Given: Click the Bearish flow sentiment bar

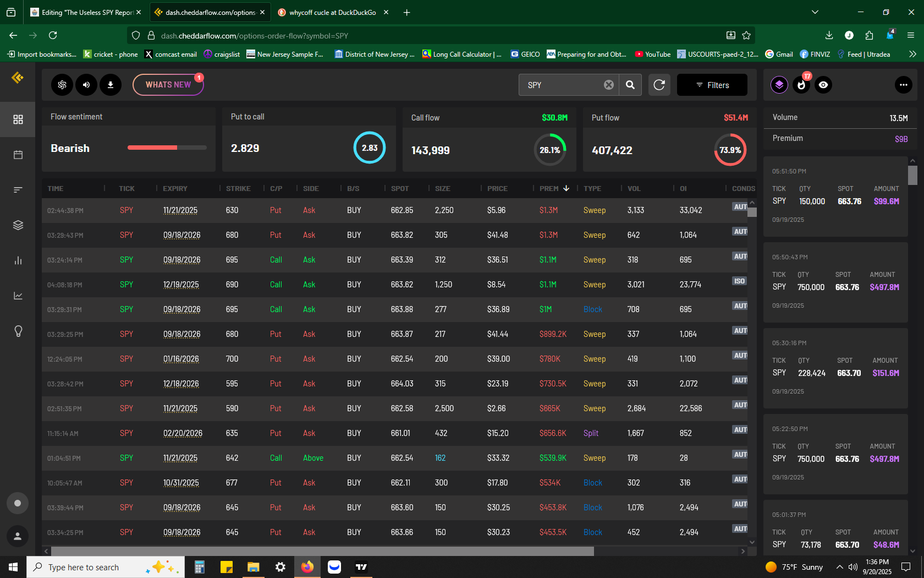Looking at the screenshot, I should [x=167, y=148].
